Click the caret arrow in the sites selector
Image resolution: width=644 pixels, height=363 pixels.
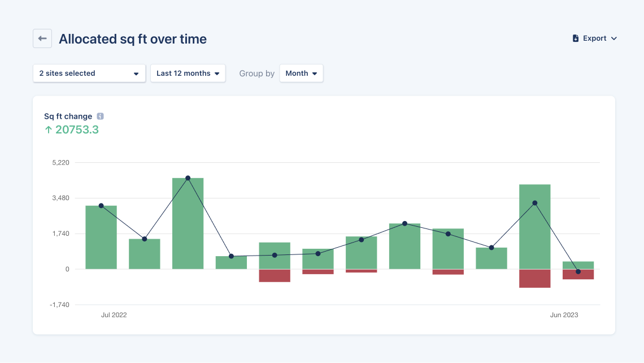pyautogui.click(x=136, y=74)
